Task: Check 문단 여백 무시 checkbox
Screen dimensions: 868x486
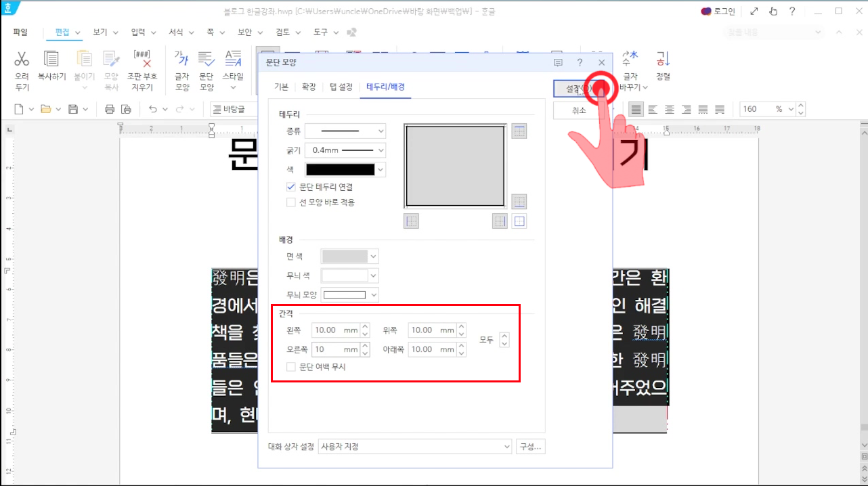Action: pyautogui.click(x=291, y=366)
